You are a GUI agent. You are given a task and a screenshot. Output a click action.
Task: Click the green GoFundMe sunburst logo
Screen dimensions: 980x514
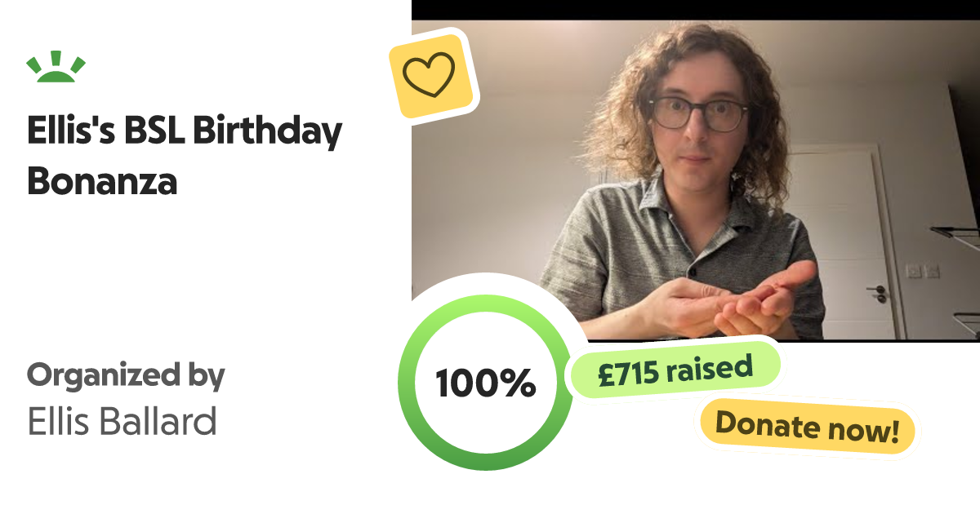coord(56,67)
